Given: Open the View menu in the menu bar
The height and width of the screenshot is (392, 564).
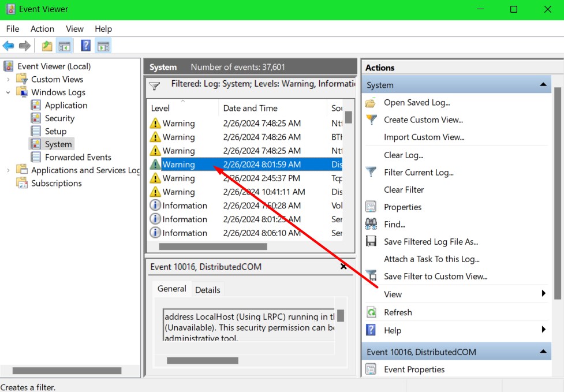Looking at the screenshot, I should [74, 29].
